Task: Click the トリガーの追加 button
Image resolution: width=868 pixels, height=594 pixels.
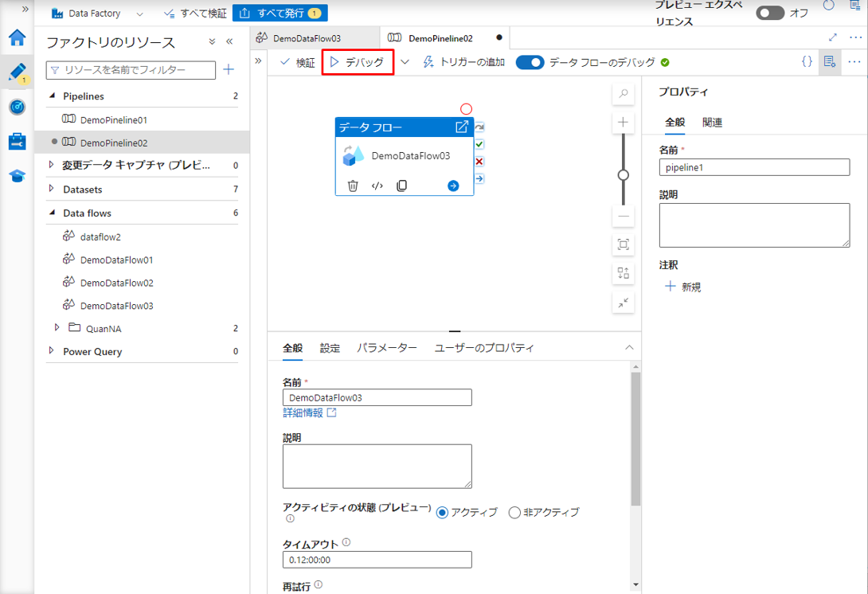Action: (x=464, y=63)
